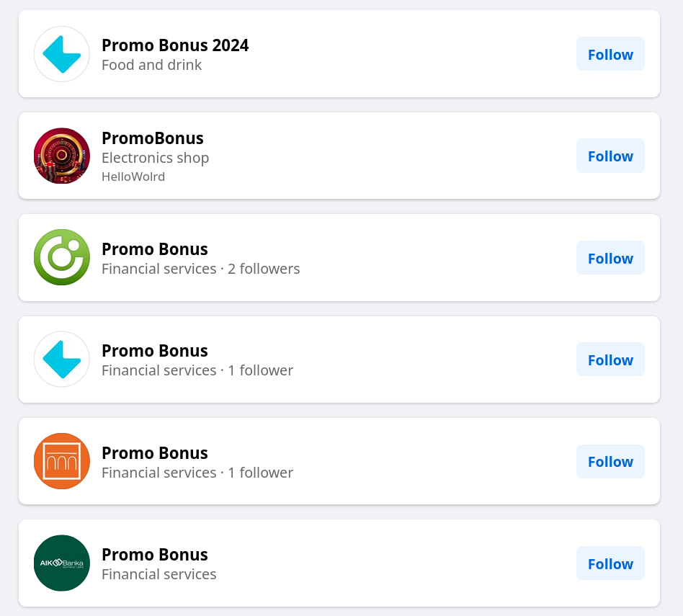Follow the AIK Banka Promo Bonus page
The height and width of the screenshot is (616, 683).
[x=610, y=563]
